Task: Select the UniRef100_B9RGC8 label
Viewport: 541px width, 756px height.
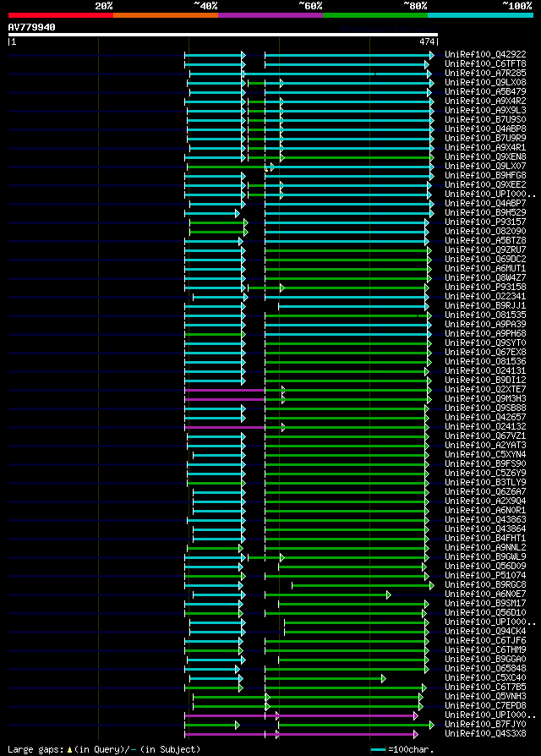Action: [x=485, y=585]
